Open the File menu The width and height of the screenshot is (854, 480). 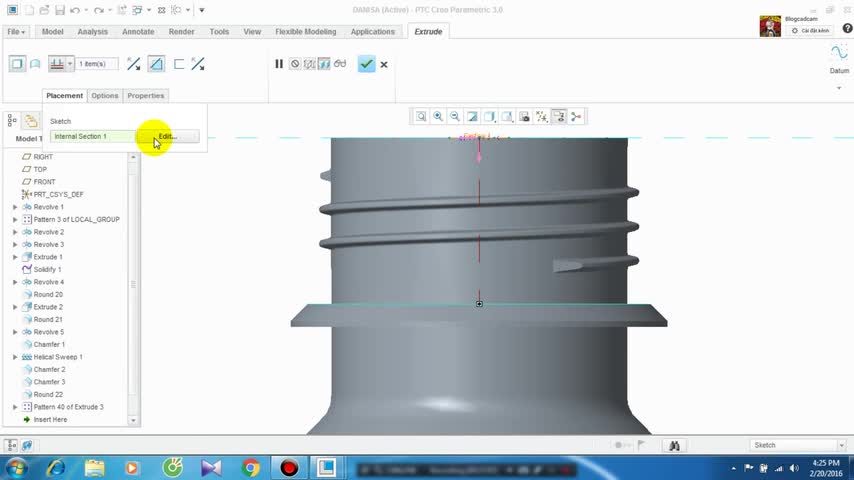point(16,32)
